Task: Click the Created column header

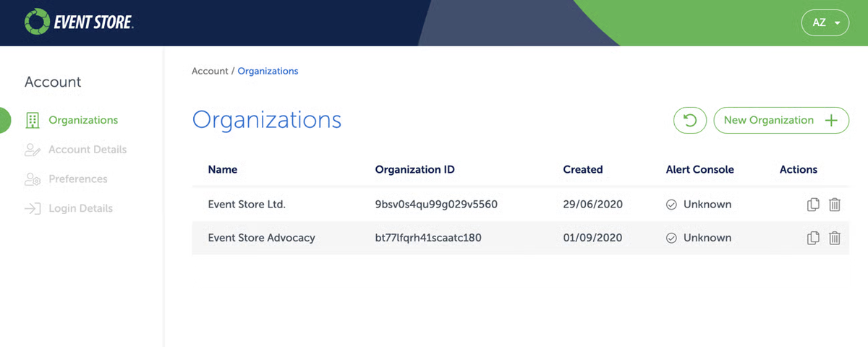Action: point(583,169)
